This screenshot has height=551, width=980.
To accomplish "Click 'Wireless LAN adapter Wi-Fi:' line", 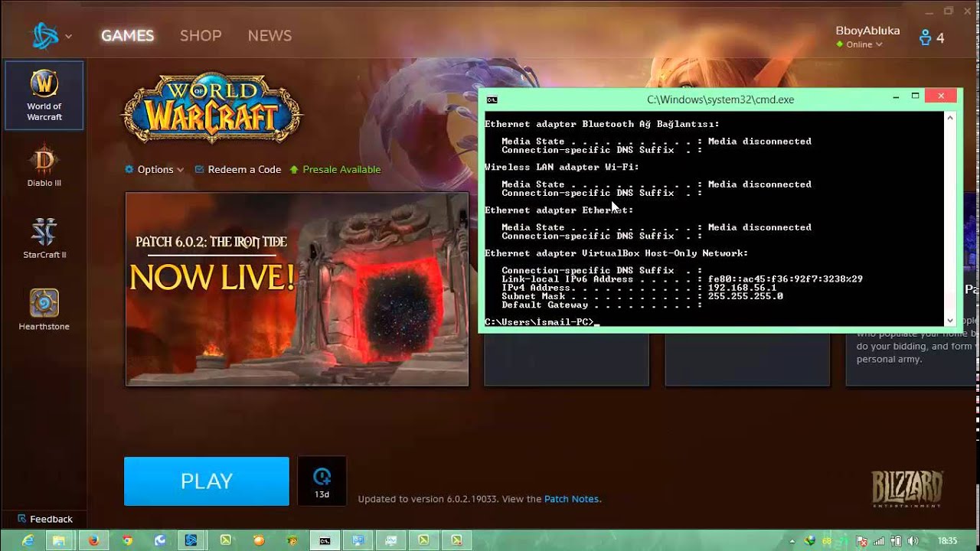I will 561,167.
